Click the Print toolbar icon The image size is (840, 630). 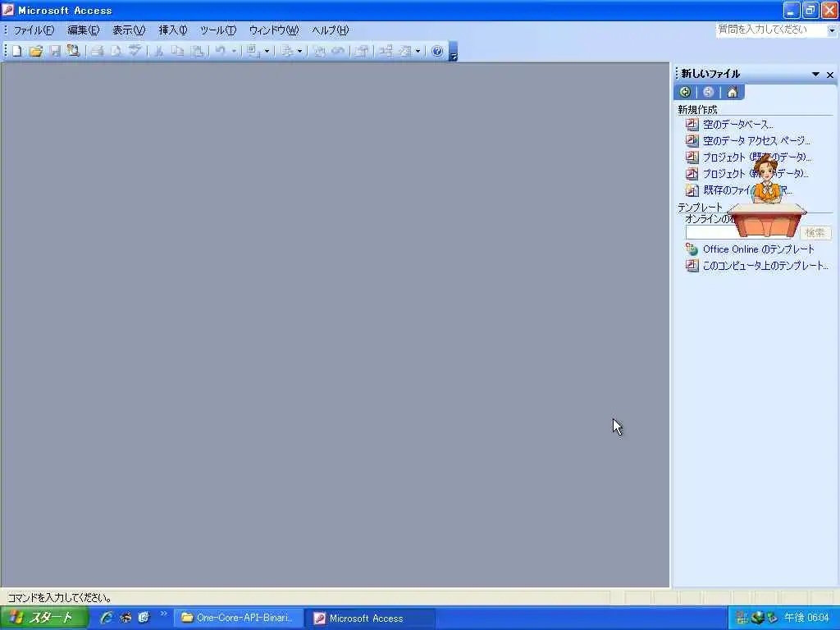97,51
